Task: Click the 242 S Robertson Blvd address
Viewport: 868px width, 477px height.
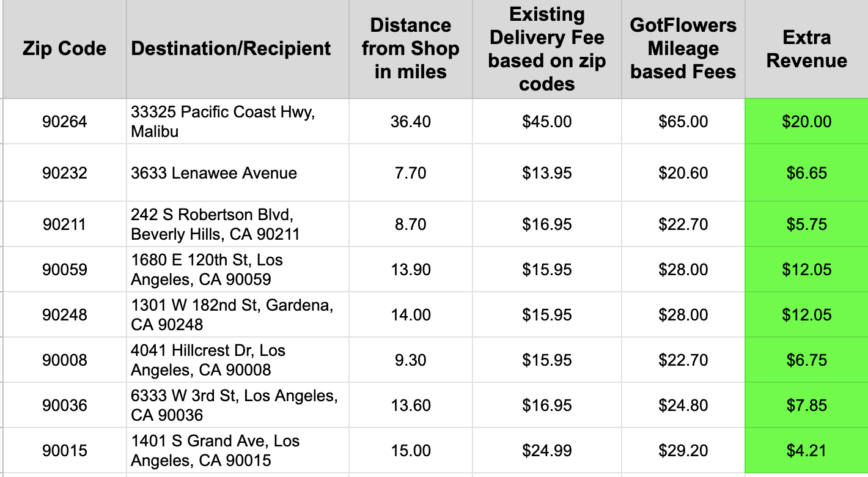Action: pos(215,224)
